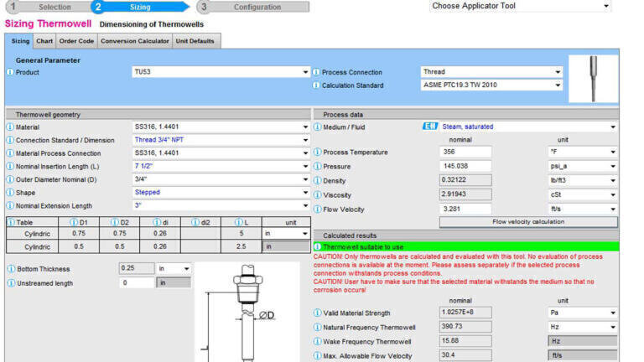Click info icon beside Valid Material Strength

[318, 313]
